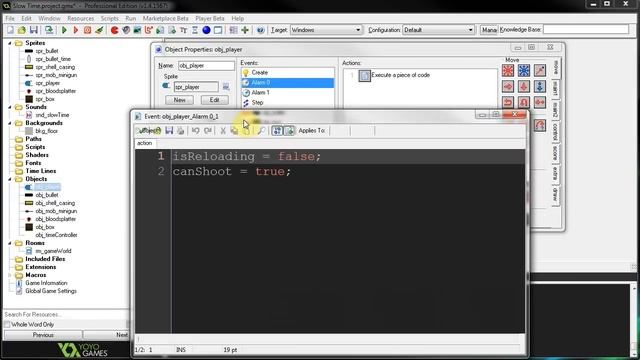Collapse the Sounds folder
The image size is (640, 360).
click(x=10, y=107)
